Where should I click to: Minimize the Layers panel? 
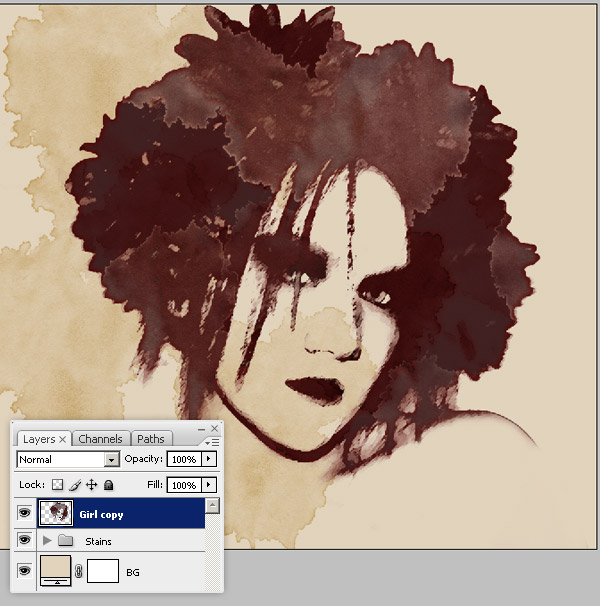click(201, 429)
